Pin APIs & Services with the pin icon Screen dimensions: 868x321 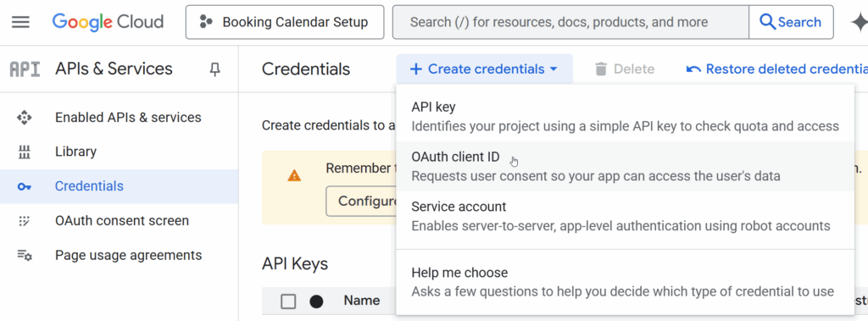tap(214, 69)
